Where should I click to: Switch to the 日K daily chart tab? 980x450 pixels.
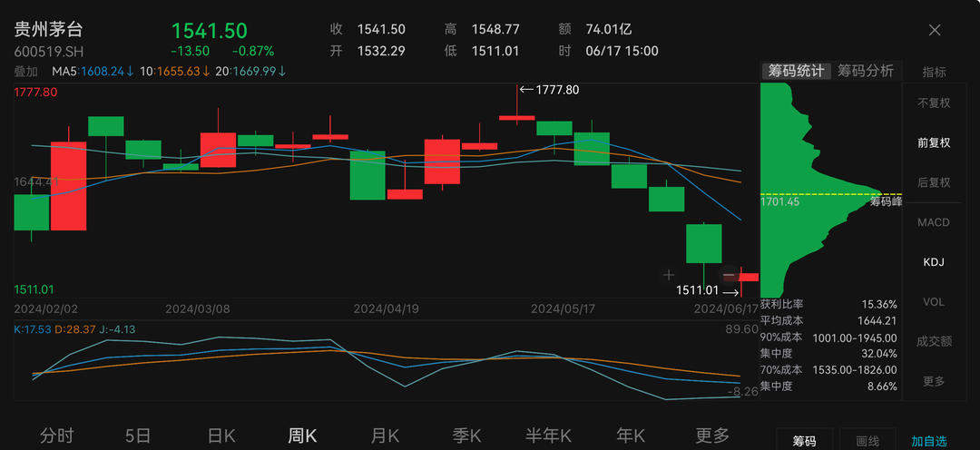click(x=220, y=435)
